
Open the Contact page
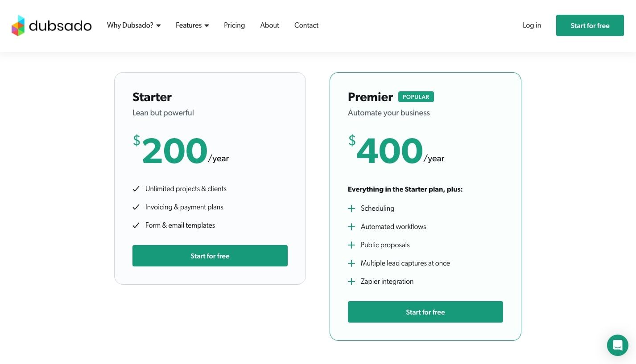pyautogui.click(x=306, y=25)
